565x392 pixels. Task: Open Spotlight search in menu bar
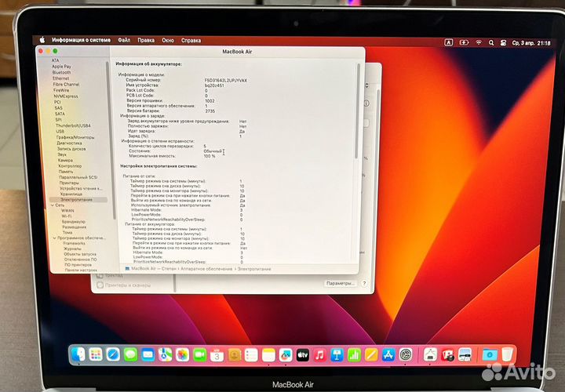tap(491, 42)
